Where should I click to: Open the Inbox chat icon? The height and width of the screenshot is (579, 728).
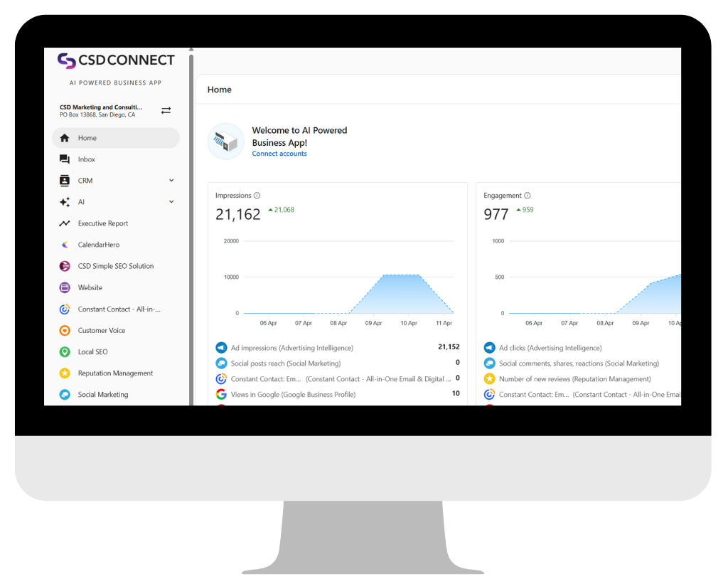[x=65, y=159]
